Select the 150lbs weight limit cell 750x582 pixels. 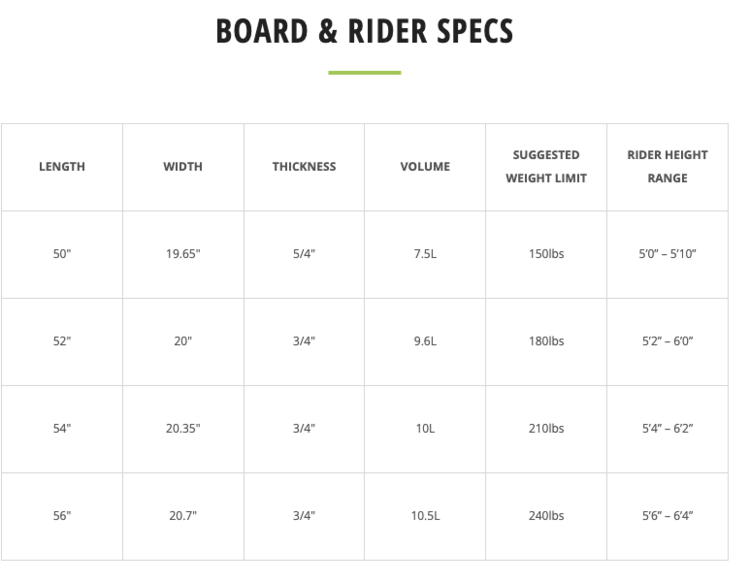coord(546,254)
